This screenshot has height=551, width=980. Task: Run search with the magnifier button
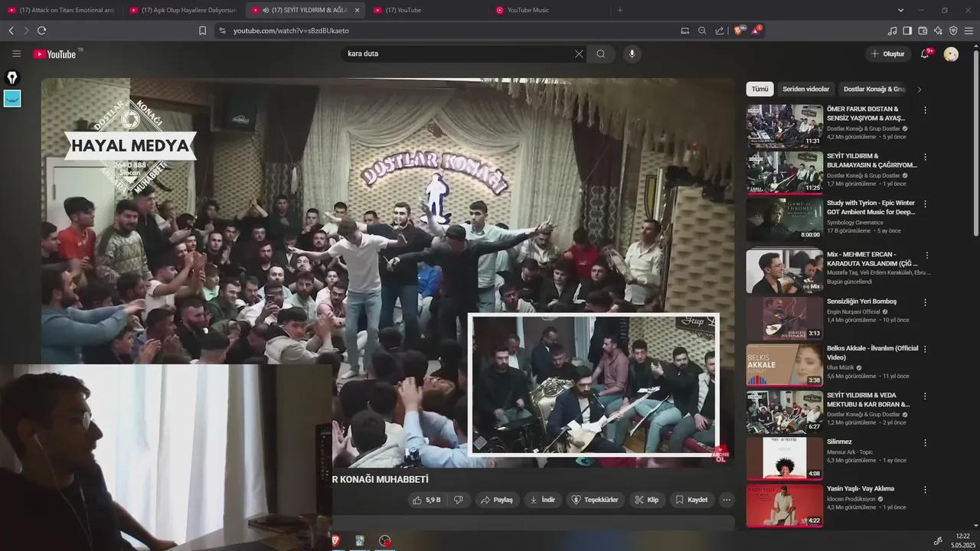(601, 54)
